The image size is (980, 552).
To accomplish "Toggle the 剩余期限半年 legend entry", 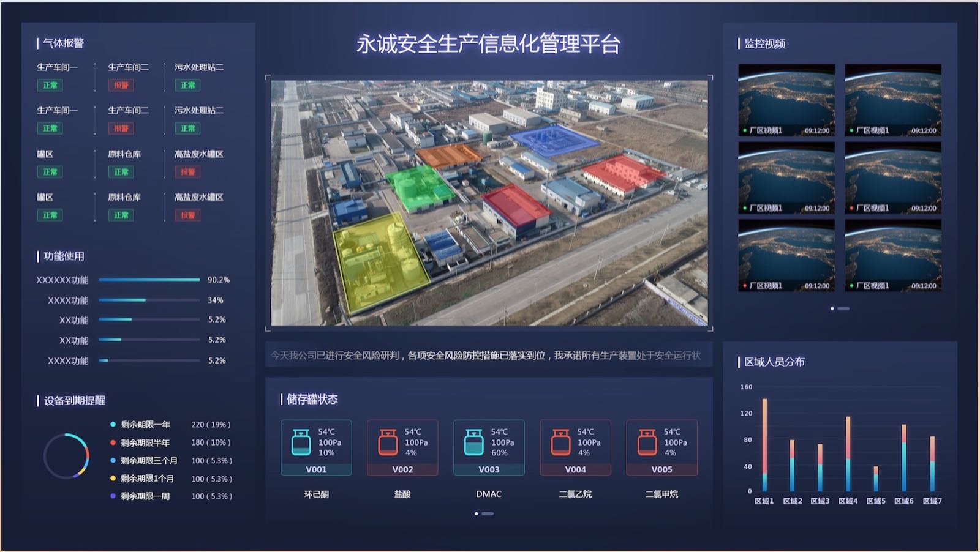I will 145,442.
